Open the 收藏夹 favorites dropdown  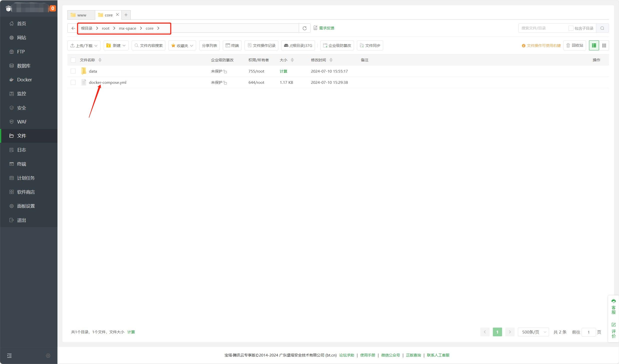[x=182, y=45]
